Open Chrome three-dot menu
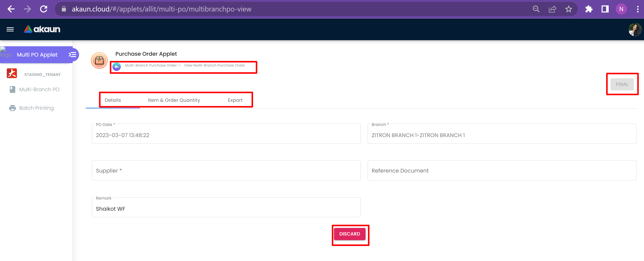Screen dimensions: 644x261 point(638,9)
